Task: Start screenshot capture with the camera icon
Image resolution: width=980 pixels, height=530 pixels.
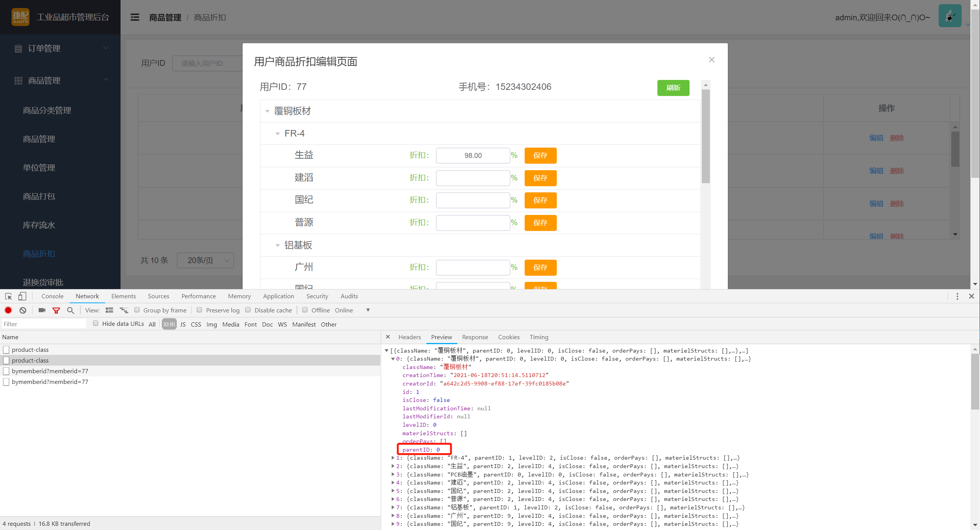Action: click(42, 310)
